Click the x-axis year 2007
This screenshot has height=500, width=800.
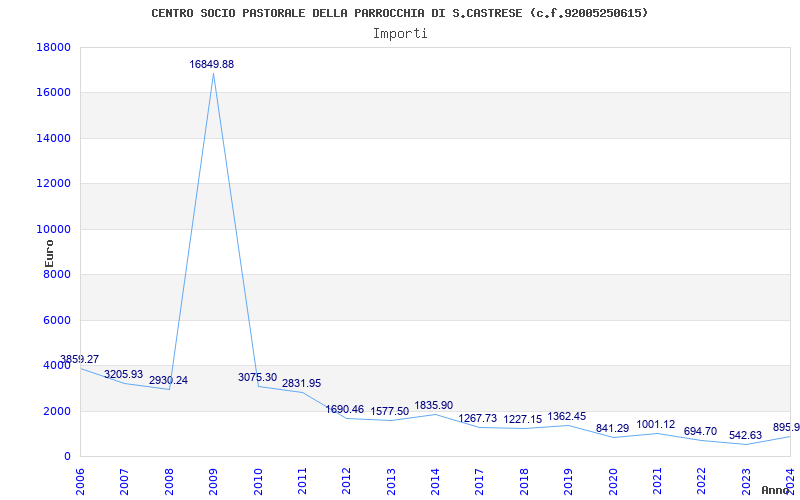124,481
